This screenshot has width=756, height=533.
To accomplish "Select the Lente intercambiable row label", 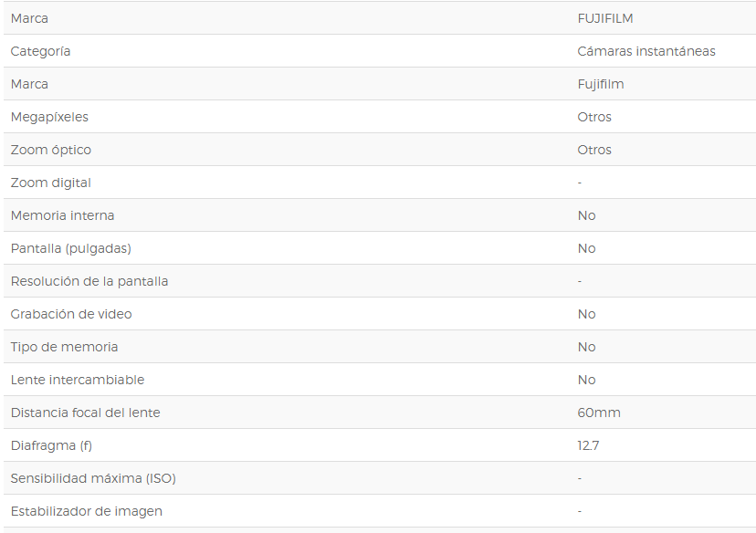I will tap(77, 380).
